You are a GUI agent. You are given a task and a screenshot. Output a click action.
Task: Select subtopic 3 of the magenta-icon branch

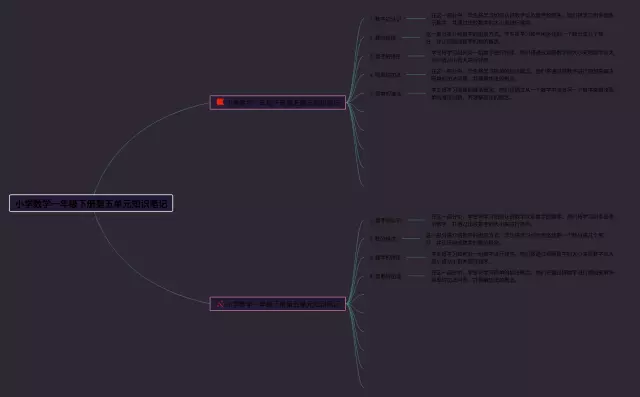pos(385,257)
